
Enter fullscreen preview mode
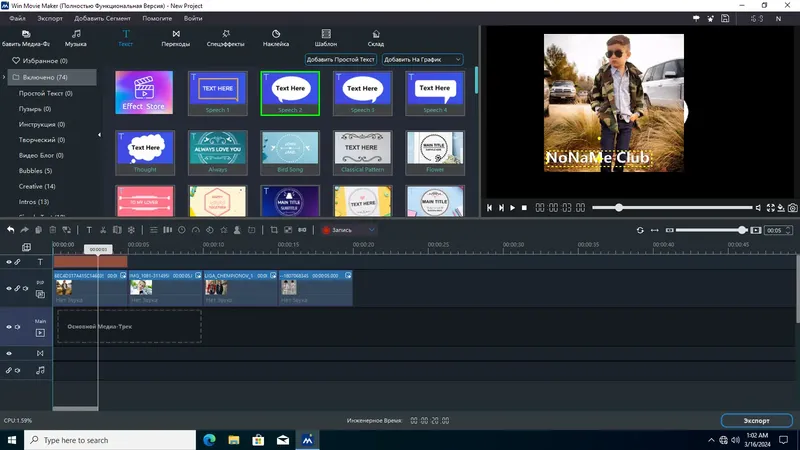770,208
